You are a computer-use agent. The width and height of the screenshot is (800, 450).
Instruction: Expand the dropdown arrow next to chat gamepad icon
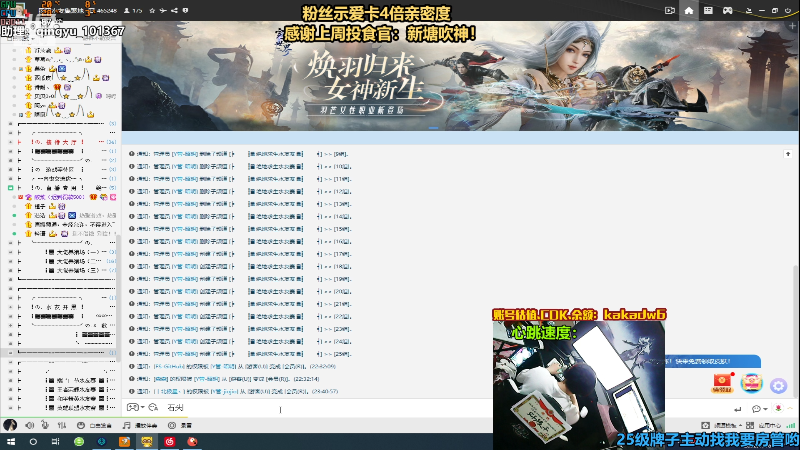pos(142,407)
